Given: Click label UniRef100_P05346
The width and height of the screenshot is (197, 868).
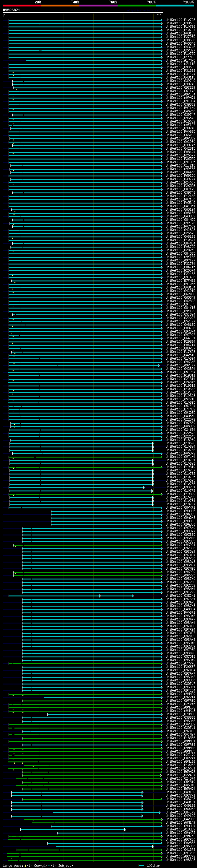Looking at the screenshot, I should (180, 43).
